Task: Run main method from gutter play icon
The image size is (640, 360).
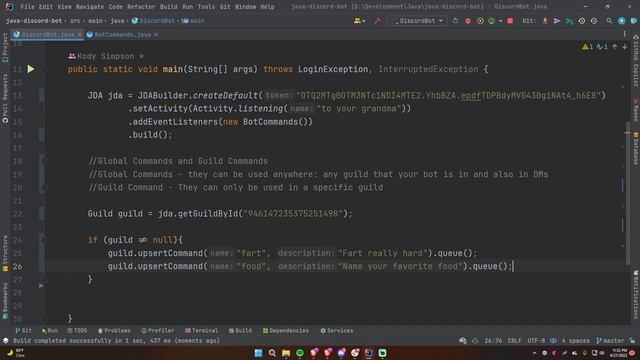Action: (x=31, y=69)
